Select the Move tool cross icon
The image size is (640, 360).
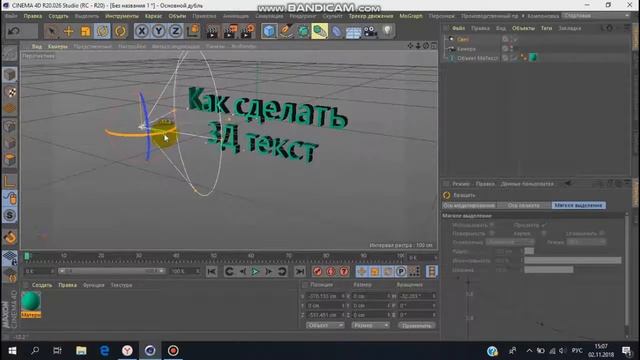coord(69,31)
